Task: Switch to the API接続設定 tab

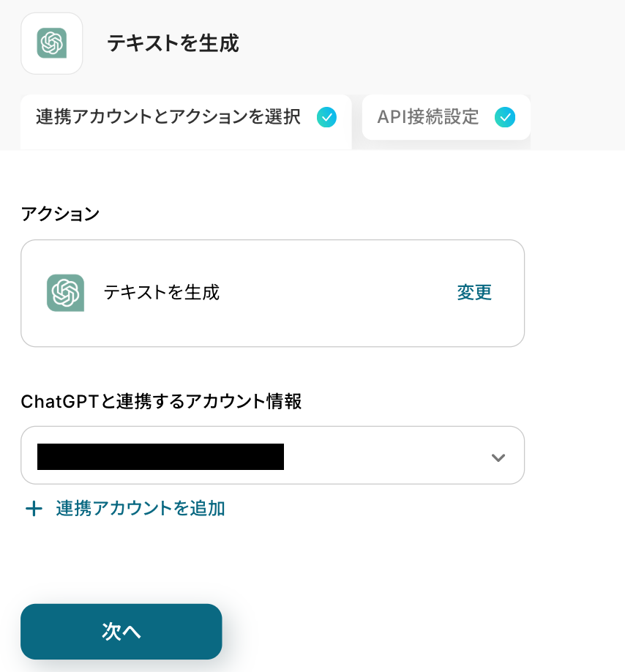Action: tap(428, 117)
